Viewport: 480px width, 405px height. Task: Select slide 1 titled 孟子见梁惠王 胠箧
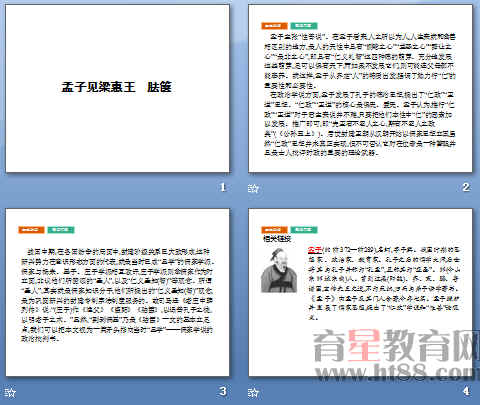click(x=118, y=89)
